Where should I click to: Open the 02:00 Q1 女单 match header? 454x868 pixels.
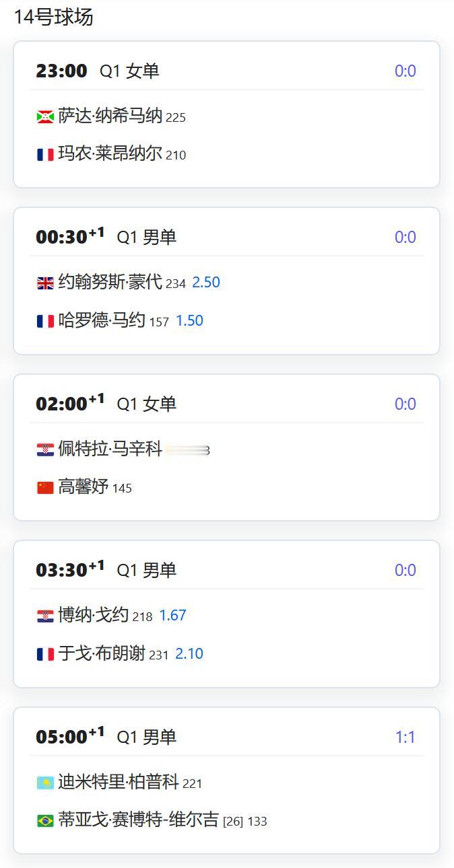tap(226, 404)
